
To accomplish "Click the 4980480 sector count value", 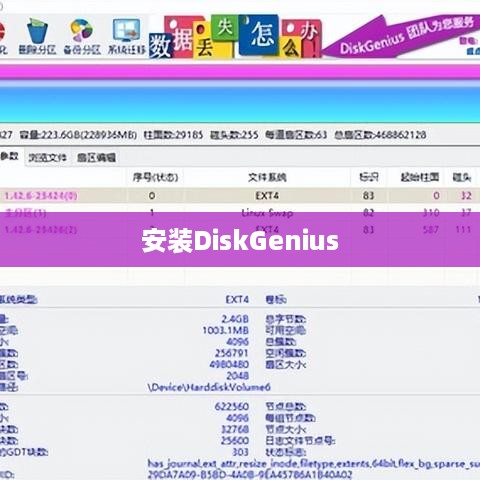I will point(229,364).
